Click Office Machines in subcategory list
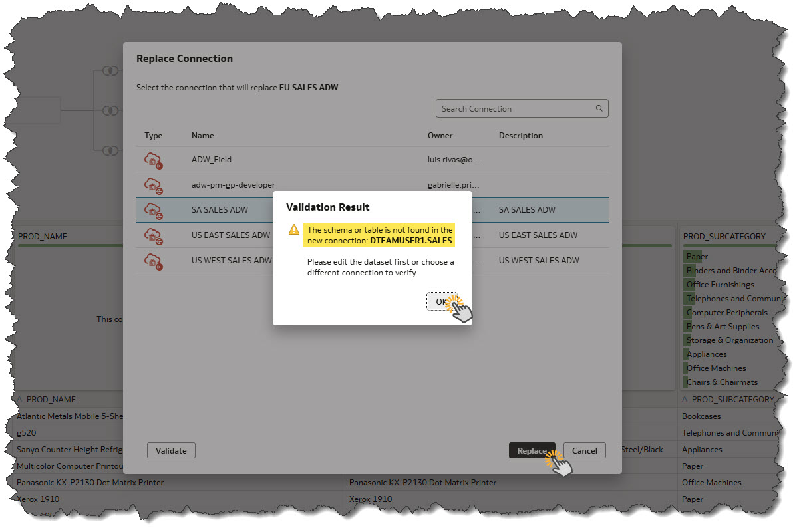803x532 pixels. coord(717,368)
